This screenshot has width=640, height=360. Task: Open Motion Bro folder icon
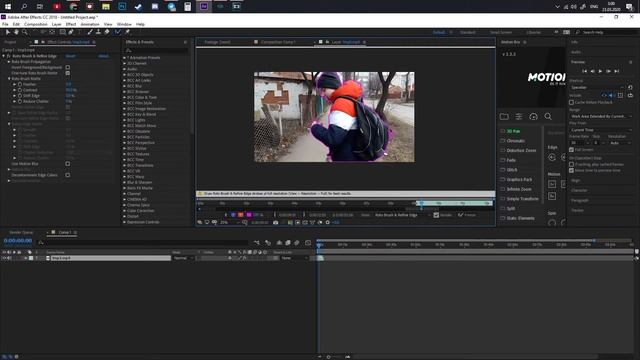504,117
